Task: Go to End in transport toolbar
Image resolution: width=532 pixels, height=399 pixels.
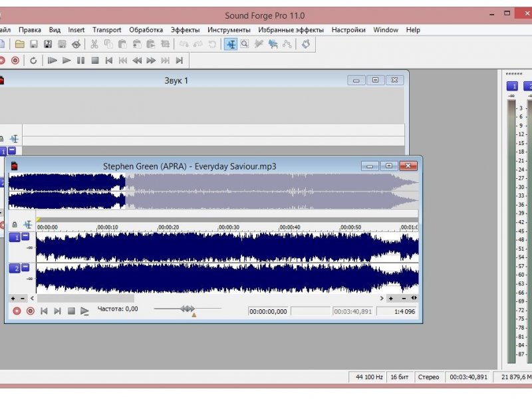Action: point(180,61)
